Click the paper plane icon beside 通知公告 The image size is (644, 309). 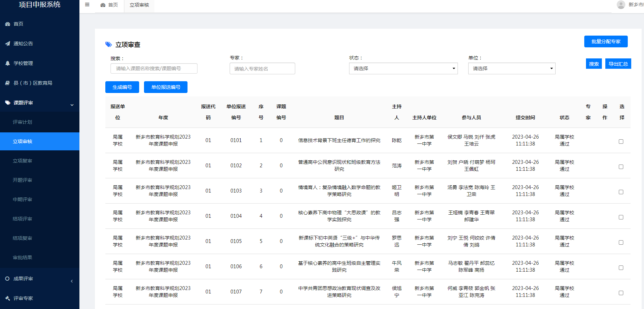click(8, 44)
